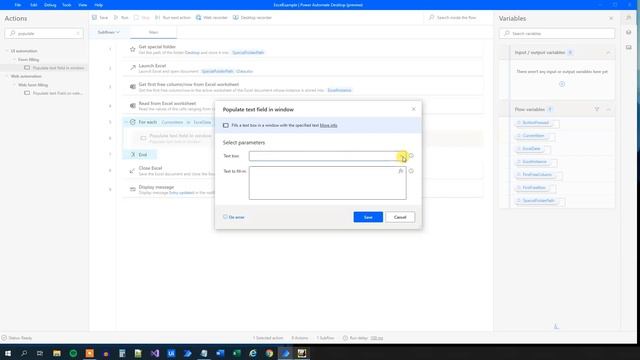This screenshot has height=360, width=640.
Task: Collapse the Web form filling group
Action: pyautogui.click(x=14, y=85)
